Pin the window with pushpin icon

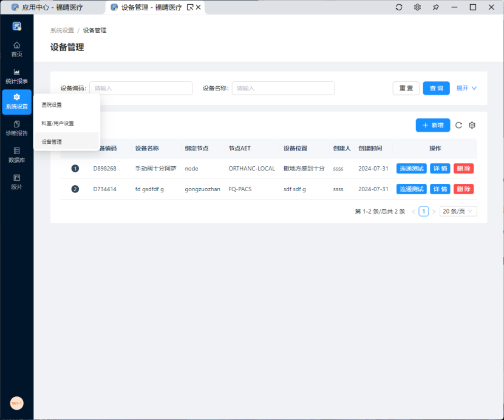[435, 7]
